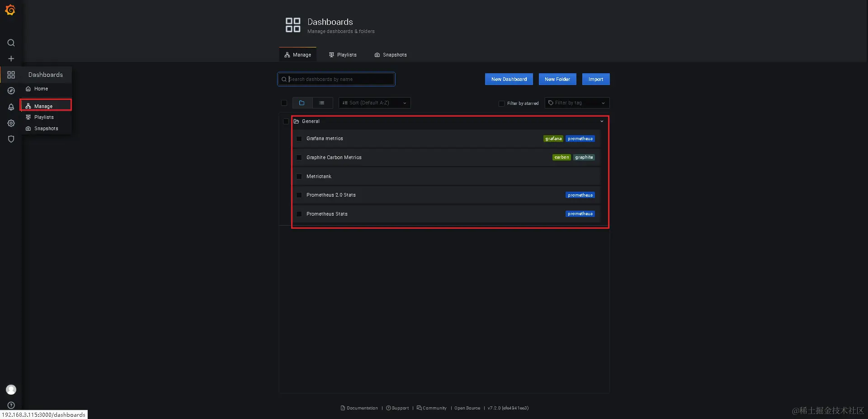
Task: Open the Filter by tag dropdown
Action: pyautogui.click(x=577, y=103)
